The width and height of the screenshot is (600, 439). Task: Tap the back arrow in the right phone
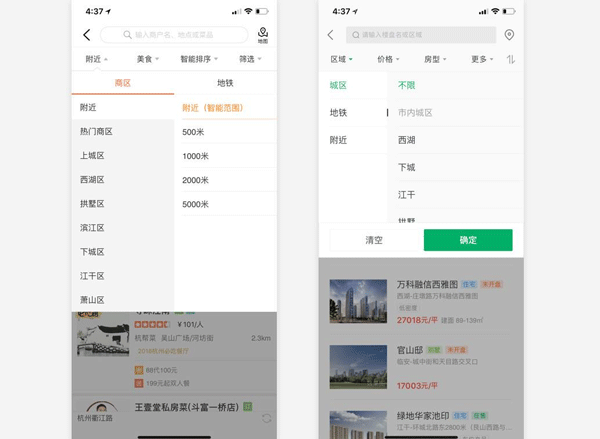point(331,35)
